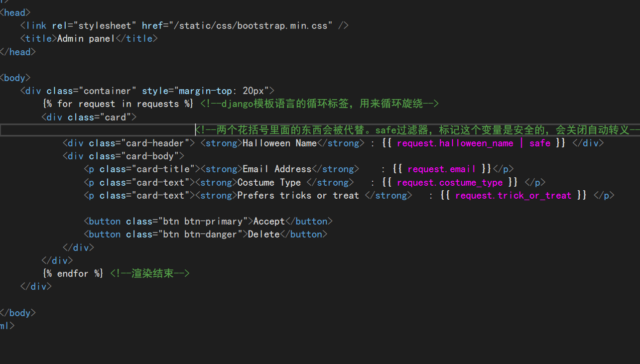Select the "Admin panel" title text

coord(86,38)
